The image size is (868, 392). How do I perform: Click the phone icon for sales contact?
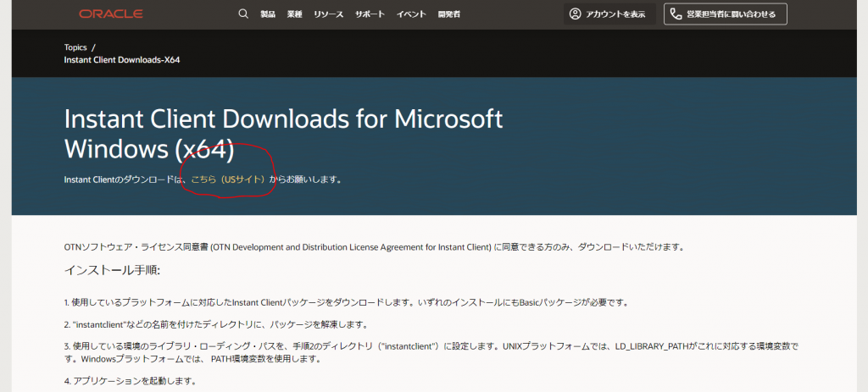click(675, 14)
